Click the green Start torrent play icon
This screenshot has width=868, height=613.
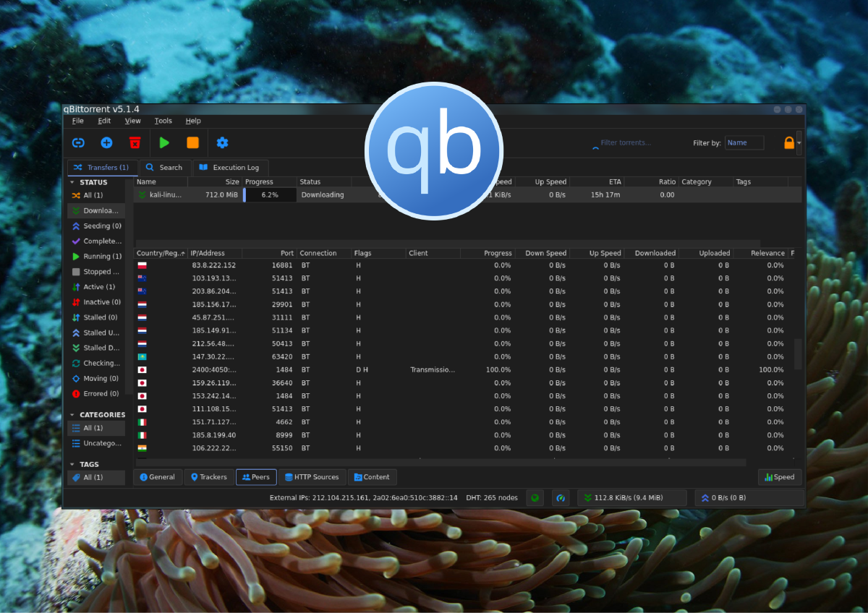click(164, 143)
